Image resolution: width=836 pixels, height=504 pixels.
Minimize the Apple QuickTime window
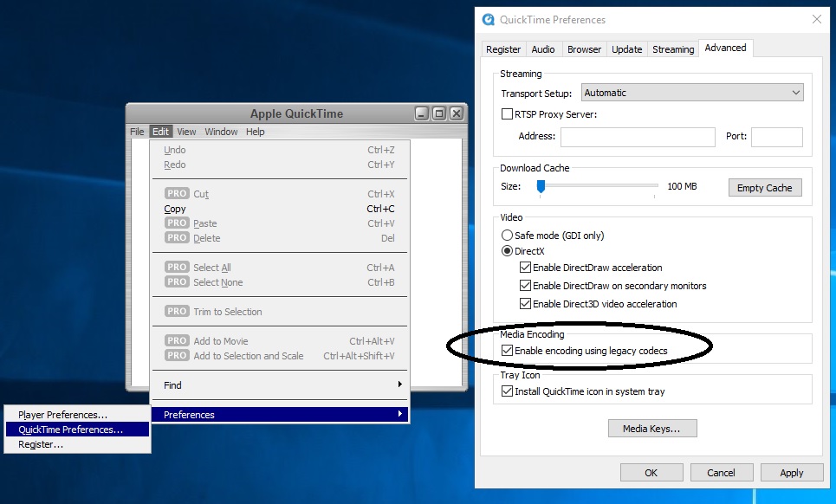pyautogui.click(x=422, y=113)
